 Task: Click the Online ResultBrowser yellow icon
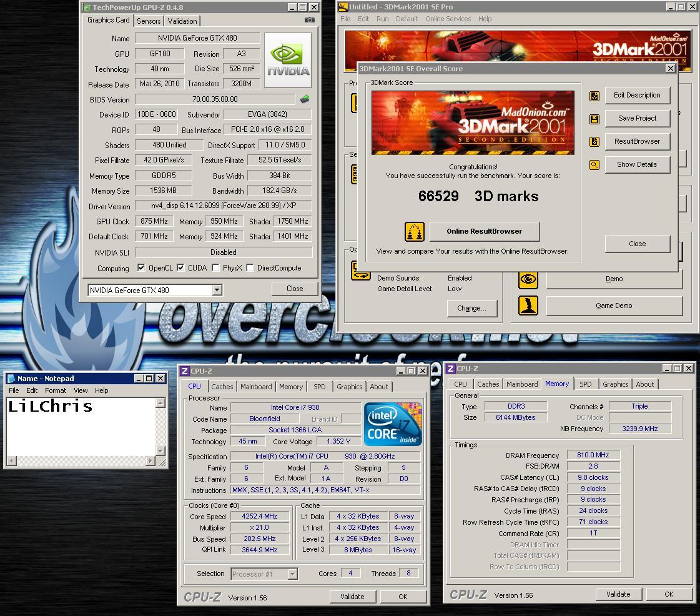(414, 231)
